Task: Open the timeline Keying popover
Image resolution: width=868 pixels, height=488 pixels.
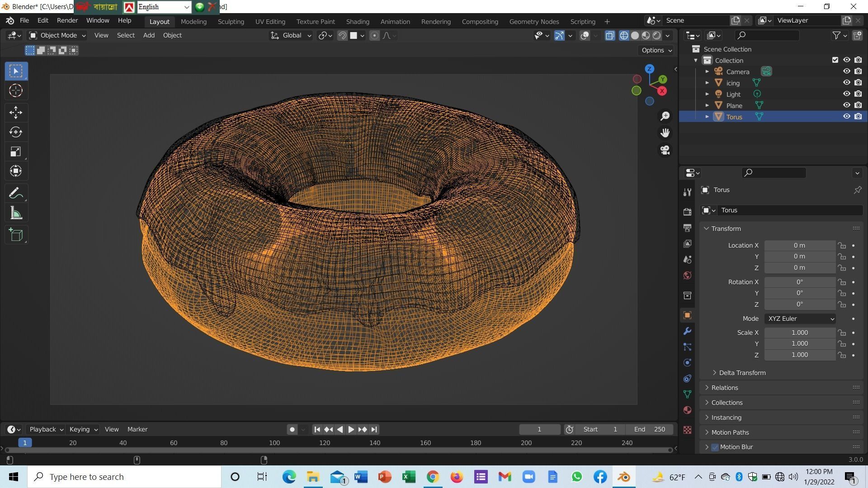Action: pos(83,430)
